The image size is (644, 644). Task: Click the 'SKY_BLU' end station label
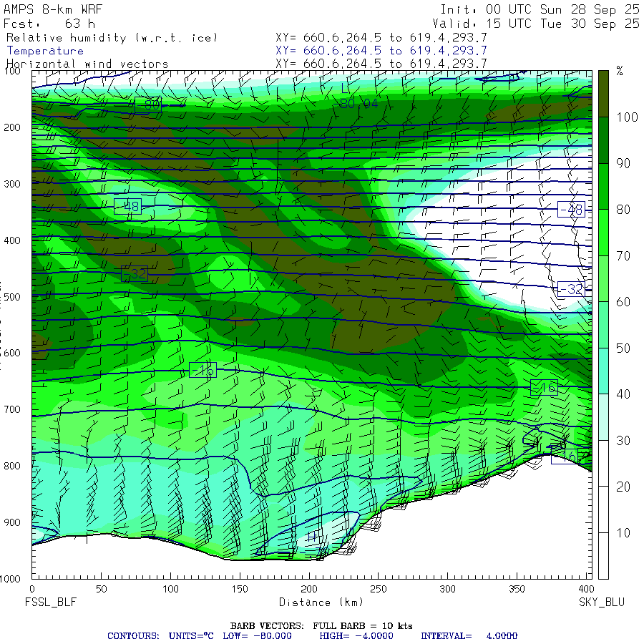tap(602, 602)
